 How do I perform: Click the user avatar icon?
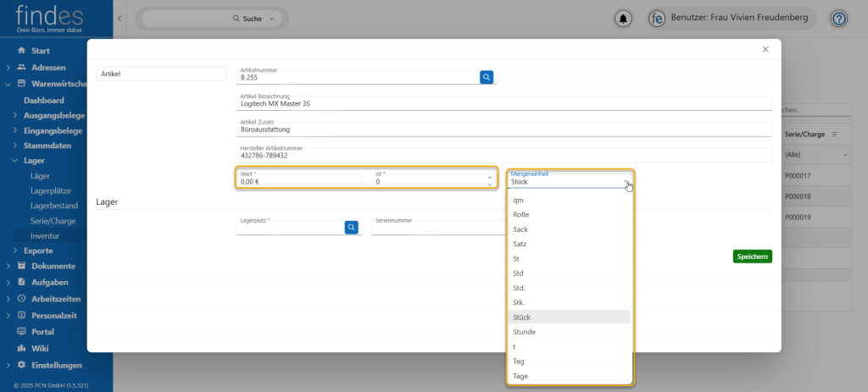[x=657, y=19]
